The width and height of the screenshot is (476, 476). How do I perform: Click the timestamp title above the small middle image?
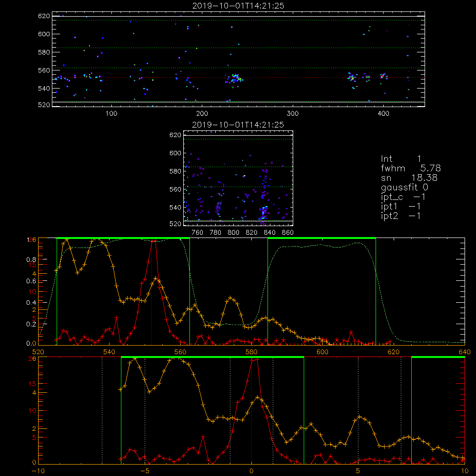(238, 125)
